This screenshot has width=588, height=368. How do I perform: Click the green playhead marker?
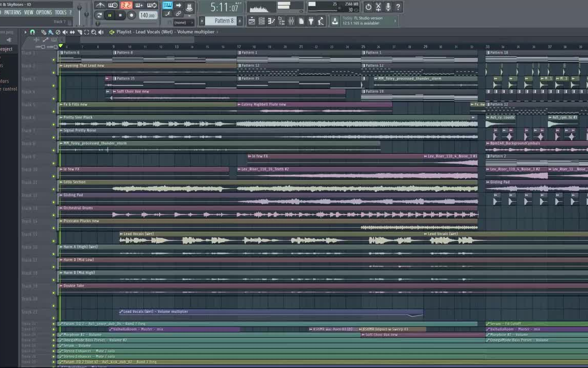61,46
